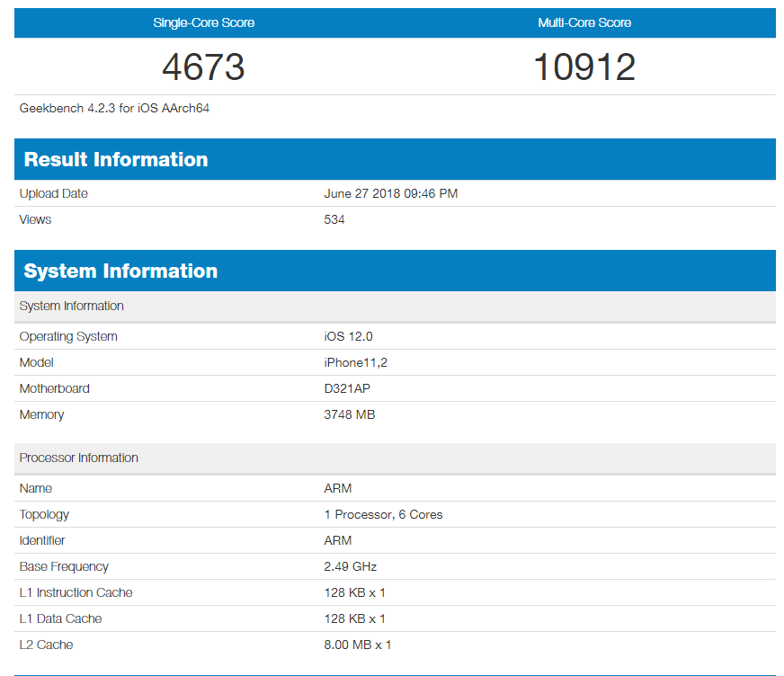Select the single-core score value 4673

203,67
